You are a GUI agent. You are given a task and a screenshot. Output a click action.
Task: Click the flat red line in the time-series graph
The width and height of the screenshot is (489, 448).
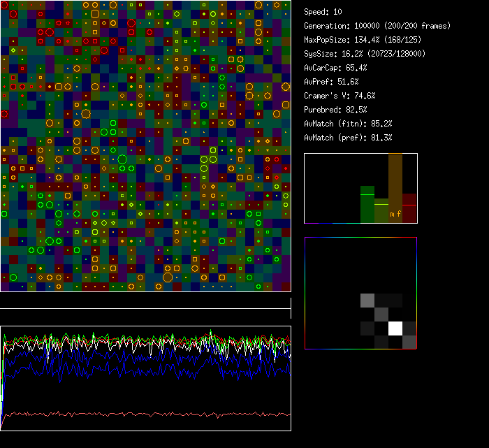point(140,414)
